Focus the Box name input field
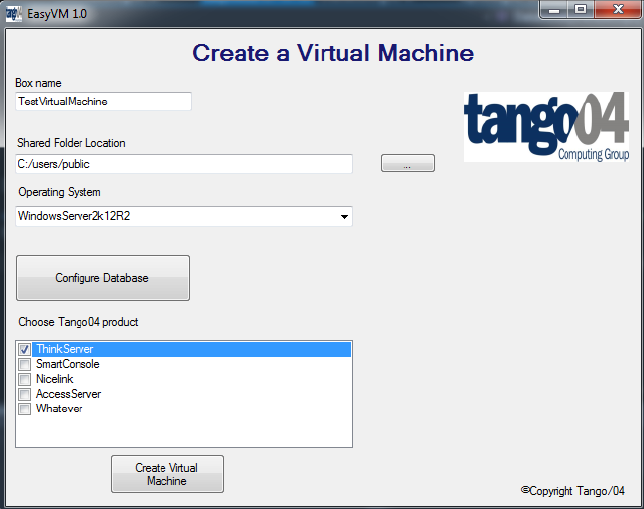The height and width of the screenshot is (509, 644). tap(104, 101)
